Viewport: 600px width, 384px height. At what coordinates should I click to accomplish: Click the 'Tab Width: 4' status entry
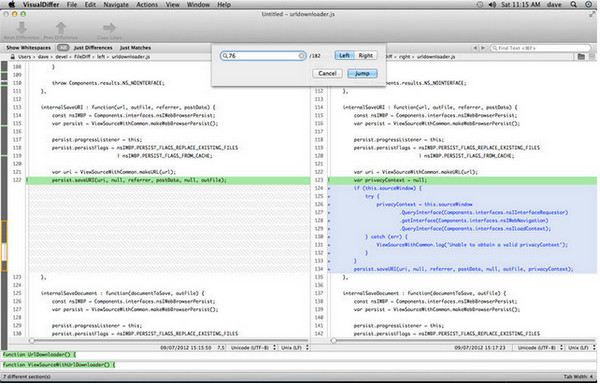pos(579,377)
